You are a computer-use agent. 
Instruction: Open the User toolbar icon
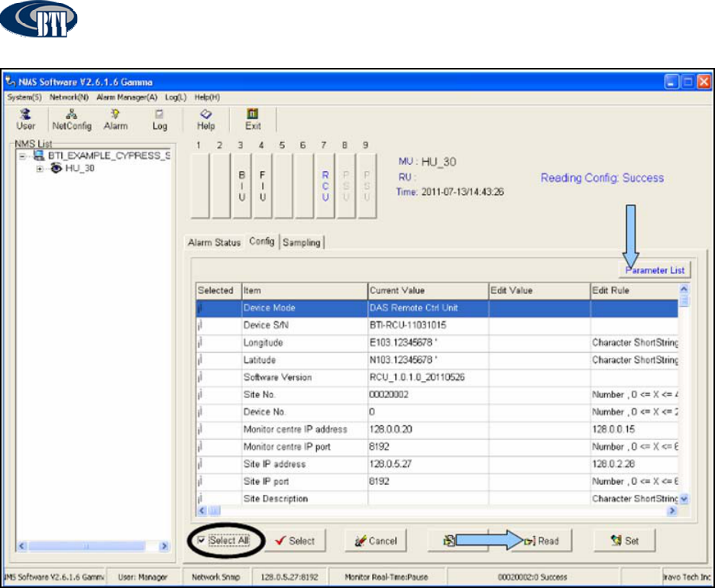click(25, 120)
